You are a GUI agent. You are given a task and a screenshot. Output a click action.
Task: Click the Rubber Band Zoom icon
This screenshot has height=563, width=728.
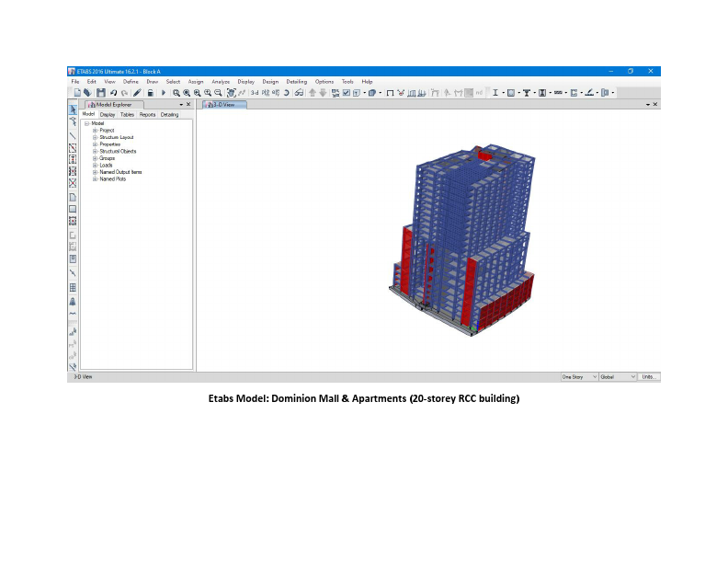[176, 93]
